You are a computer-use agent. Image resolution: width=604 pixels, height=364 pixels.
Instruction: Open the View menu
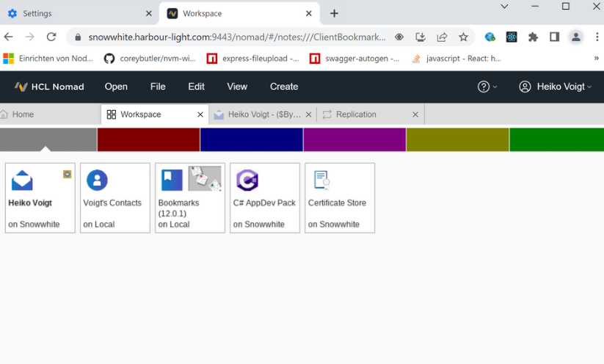click(237, 87)
